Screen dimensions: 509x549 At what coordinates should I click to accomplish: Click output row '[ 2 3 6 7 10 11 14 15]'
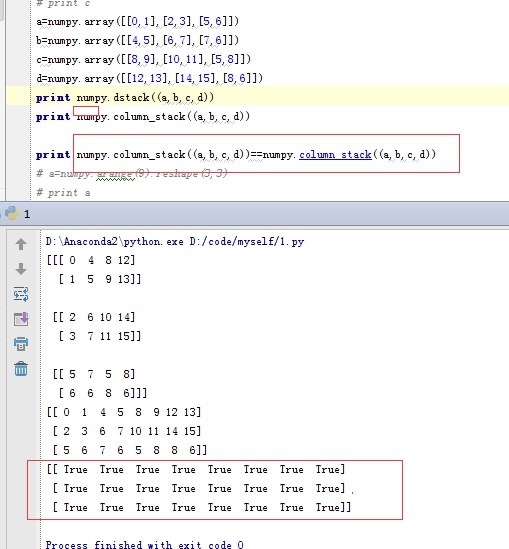pos(127,431)
